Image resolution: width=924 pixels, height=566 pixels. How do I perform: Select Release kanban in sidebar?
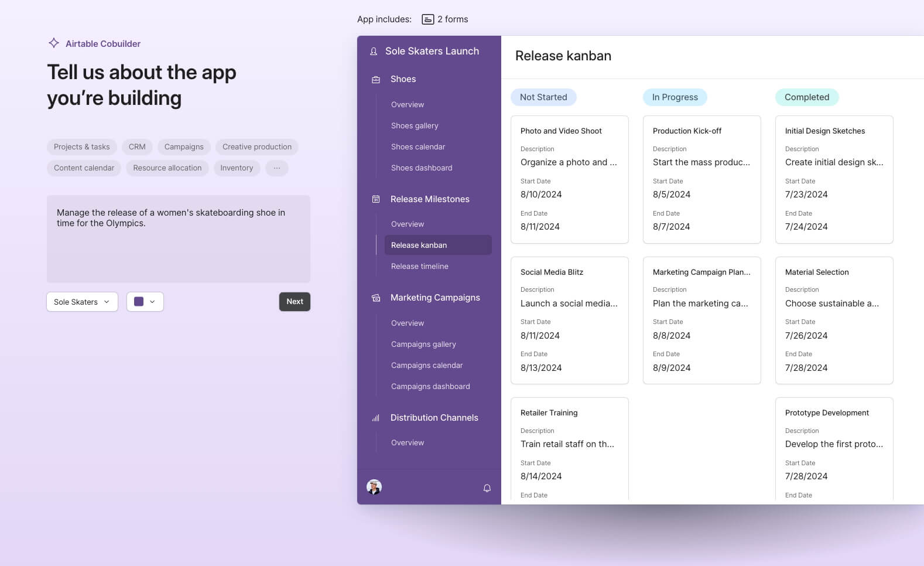(x=438, y=245)
